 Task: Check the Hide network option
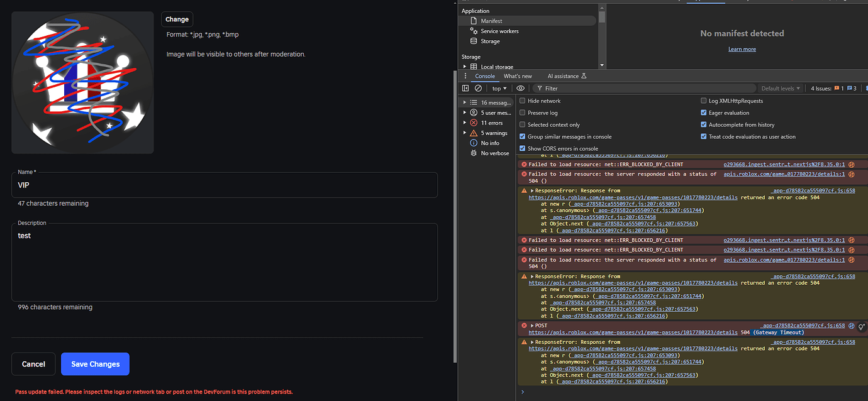coord(522,101)
